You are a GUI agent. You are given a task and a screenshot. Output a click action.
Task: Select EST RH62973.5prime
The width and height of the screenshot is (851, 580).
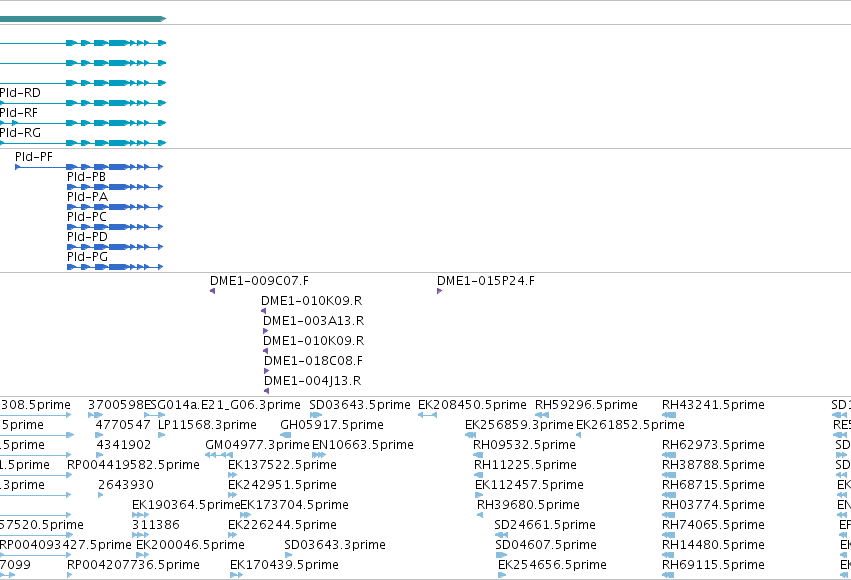click(713, 445)
